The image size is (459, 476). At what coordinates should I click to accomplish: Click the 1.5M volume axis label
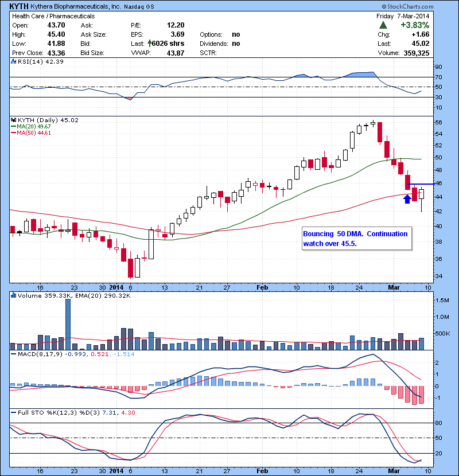click(x=442, y=301)
